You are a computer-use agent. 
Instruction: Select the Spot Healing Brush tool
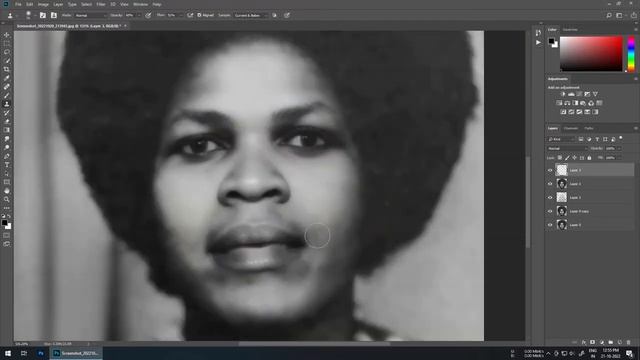[7, 87]
